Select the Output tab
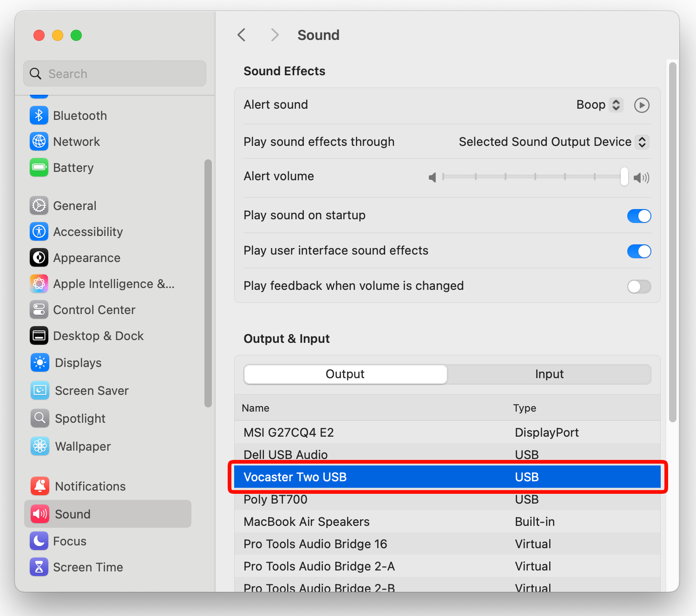Image resolution: width=696 pixels, height=616 pixels. (x=345, y=374)
